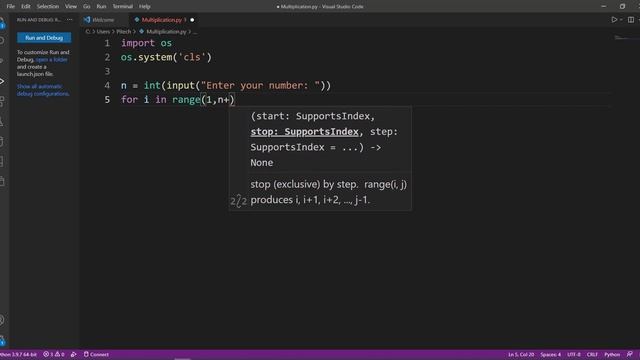640x360 pixels.
Task: Click Users in the breadcrumb path
Action: (103, 31)
